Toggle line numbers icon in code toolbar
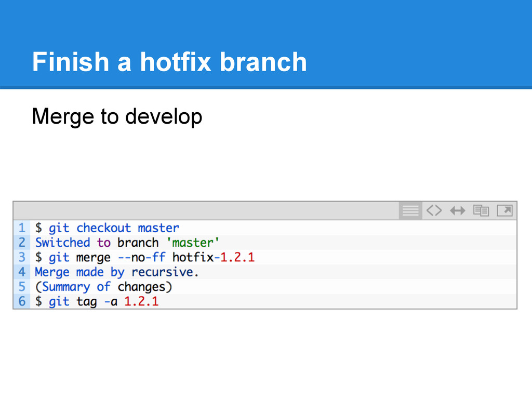532x399 pixels. (410, 211)
